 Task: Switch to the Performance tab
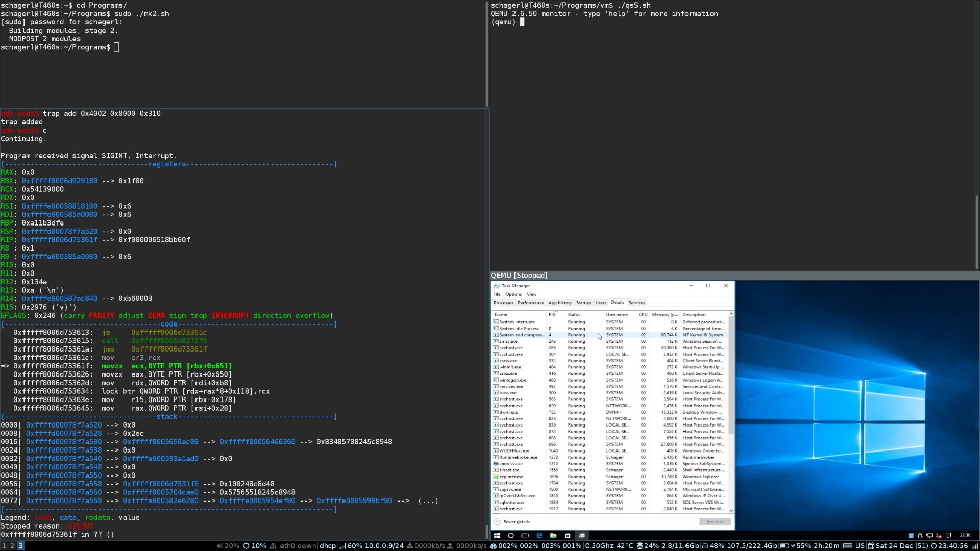(530, 303)
